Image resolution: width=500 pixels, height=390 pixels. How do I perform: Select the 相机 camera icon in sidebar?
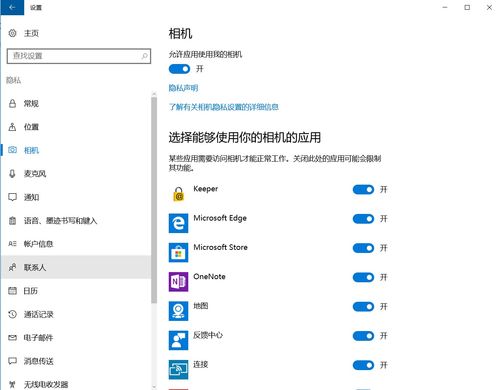[x=12, y=150]
